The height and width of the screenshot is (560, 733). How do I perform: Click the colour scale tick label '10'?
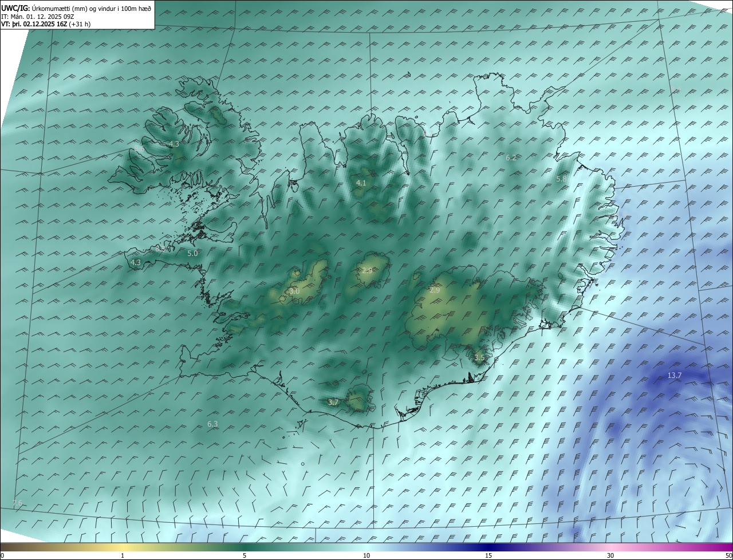click(366, 555)
